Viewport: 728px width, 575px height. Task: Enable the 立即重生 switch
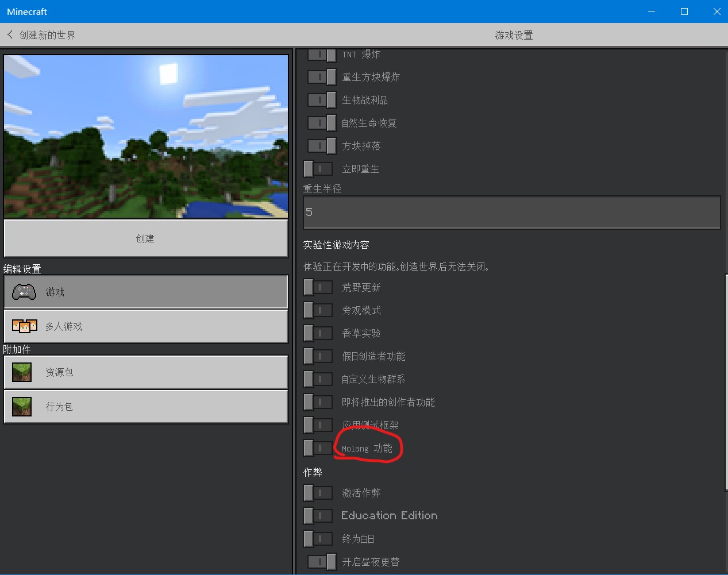(318, 169)
